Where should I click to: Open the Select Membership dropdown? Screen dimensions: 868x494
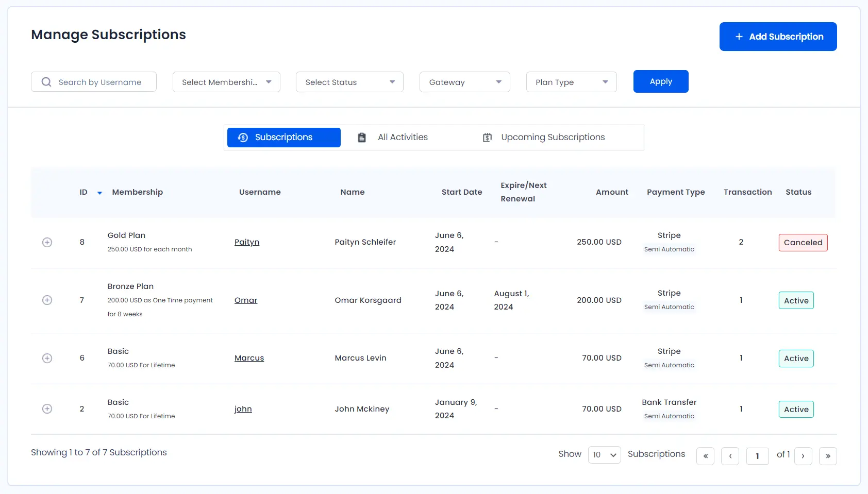click(226, 82)
